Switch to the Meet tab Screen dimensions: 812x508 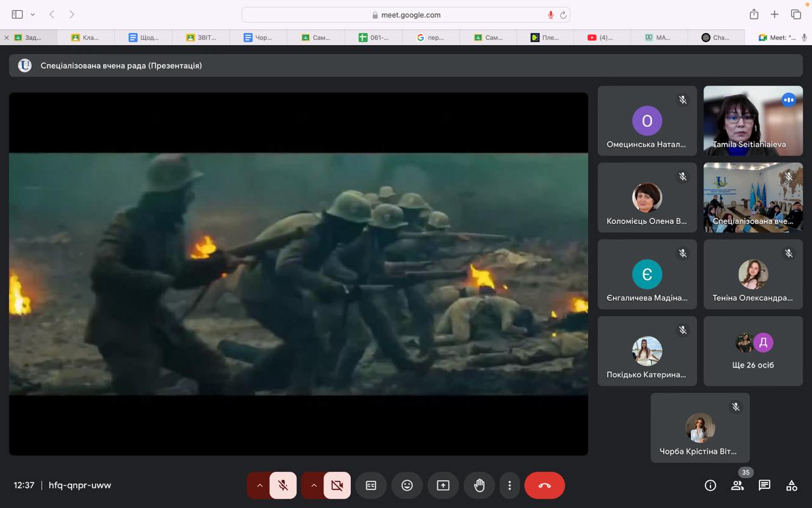click(778, 37)
